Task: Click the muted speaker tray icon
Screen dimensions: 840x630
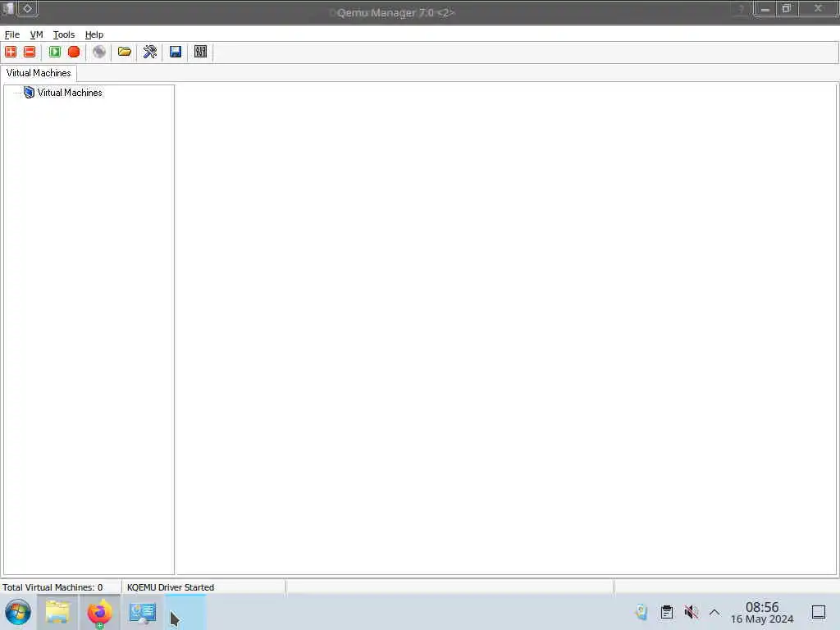Action: pyautogui.click(x=691, y=612)
